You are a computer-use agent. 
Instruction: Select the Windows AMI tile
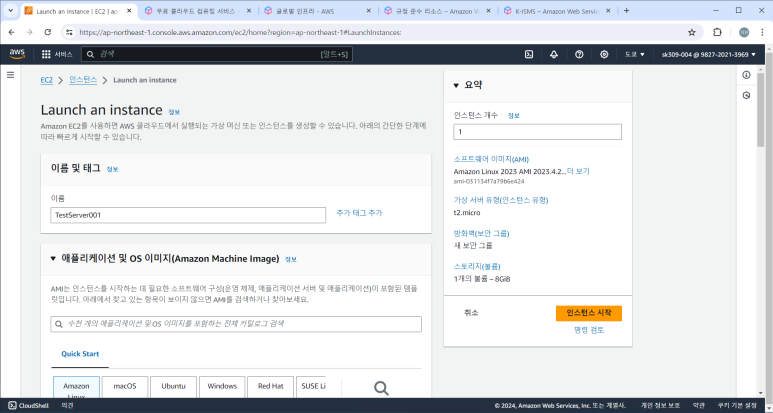(x=222, y=387)
